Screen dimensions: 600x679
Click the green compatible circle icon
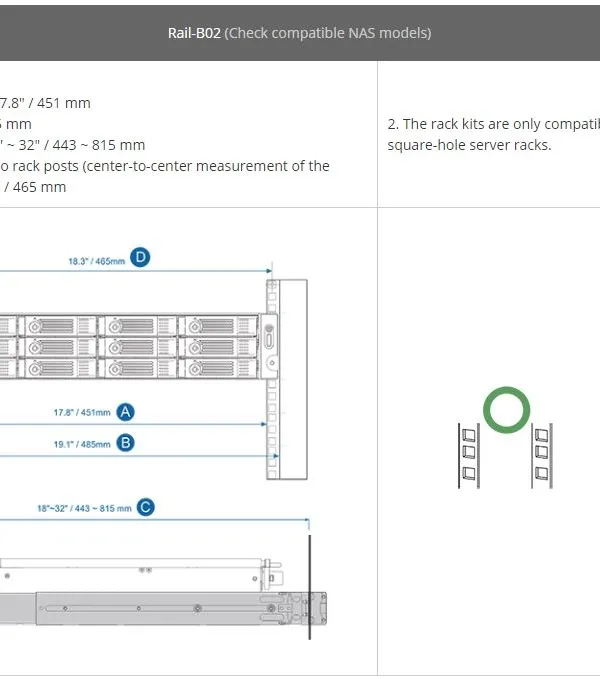point(506,410)
